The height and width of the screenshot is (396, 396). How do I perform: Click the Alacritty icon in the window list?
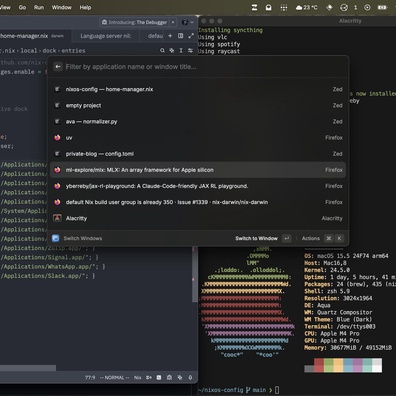[57, 218]
